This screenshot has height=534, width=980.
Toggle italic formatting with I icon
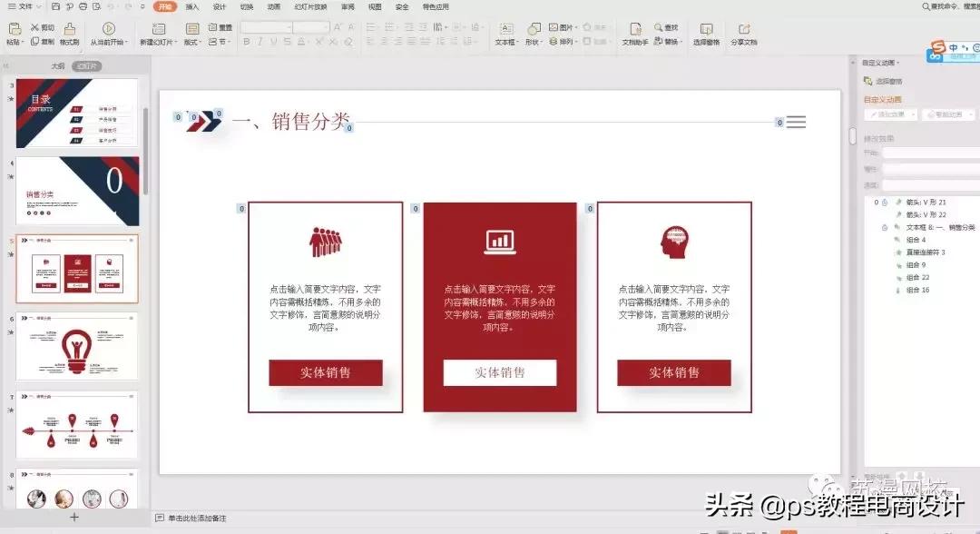[260, 41]
